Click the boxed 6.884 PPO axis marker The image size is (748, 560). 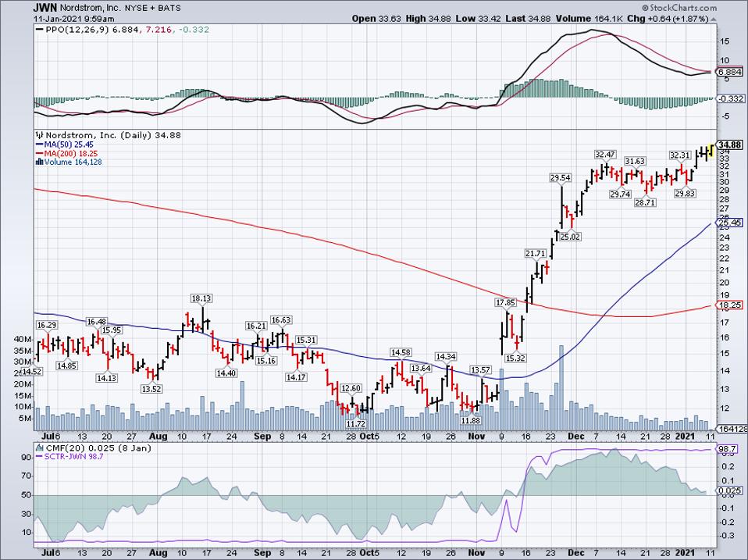(730, 72)
